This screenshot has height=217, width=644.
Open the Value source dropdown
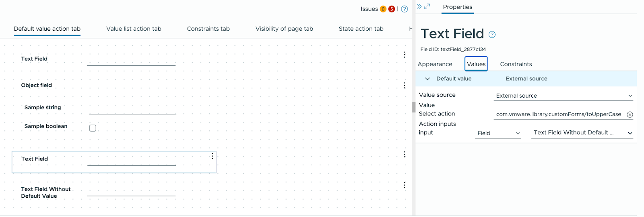pos(563,96)
